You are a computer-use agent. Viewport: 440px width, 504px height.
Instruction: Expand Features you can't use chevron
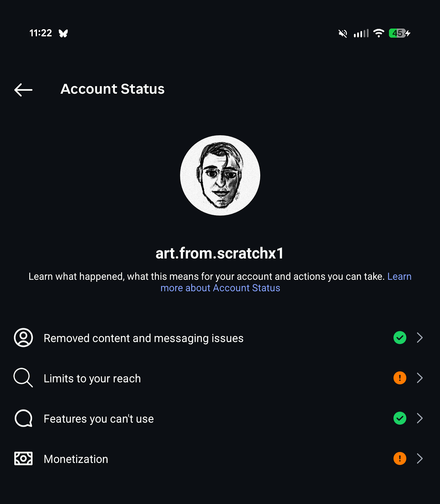pyautogui.click(x=420, y=418)
